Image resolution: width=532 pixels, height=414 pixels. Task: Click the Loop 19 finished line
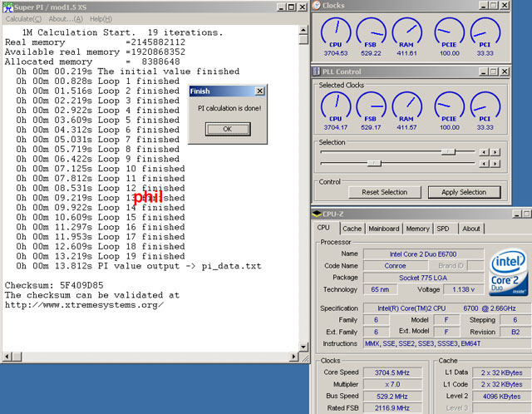[x=101, y=256]
